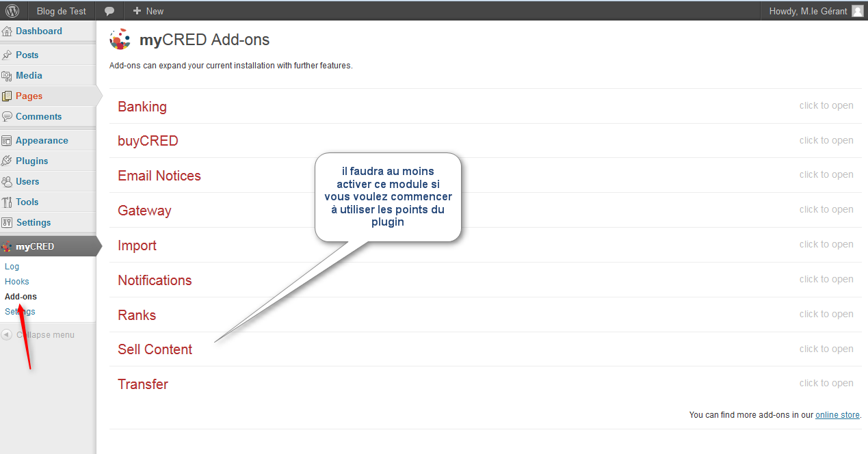Open the myCRED Hooks submenu
Screen dimensions: 868x454
pos(17,282)
